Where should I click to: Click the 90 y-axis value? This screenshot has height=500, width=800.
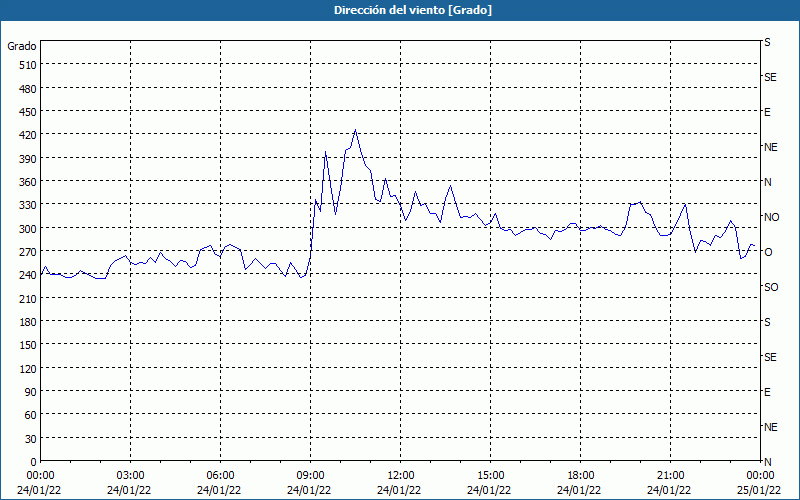tap(31, 392)
